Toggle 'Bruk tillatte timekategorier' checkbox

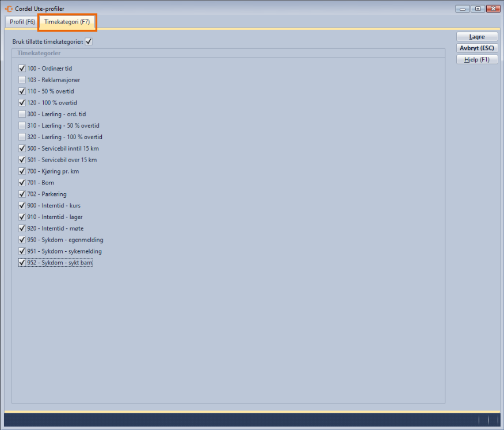pos(89,41)
